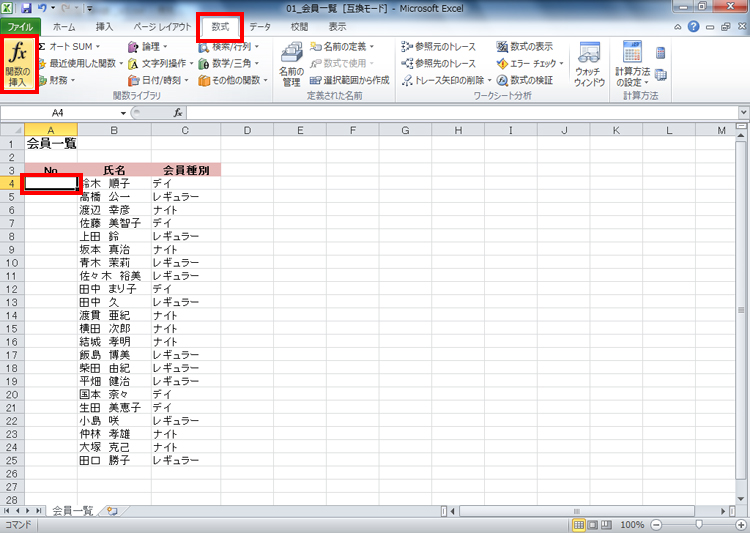Click the Excel Help question mark icon

tap(693, 27)
